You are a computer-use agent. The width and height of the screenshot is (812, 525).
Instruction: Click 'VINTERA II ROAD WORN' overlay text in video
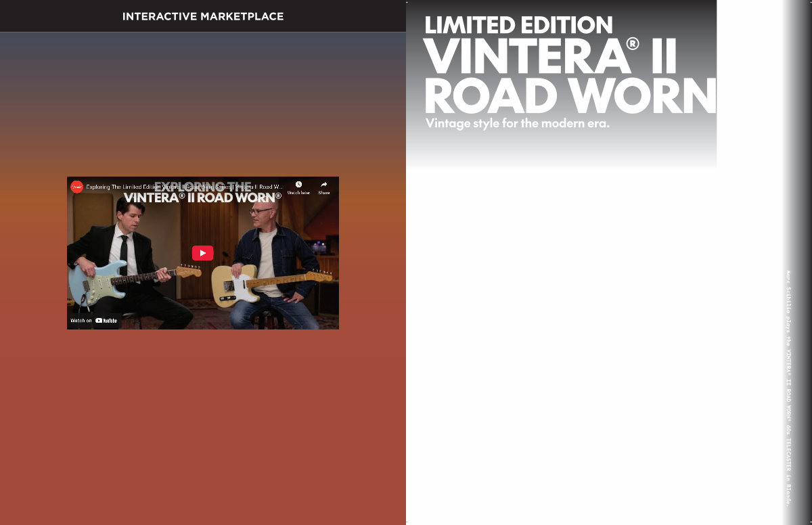pyautogui.click(x=202, y=198)
